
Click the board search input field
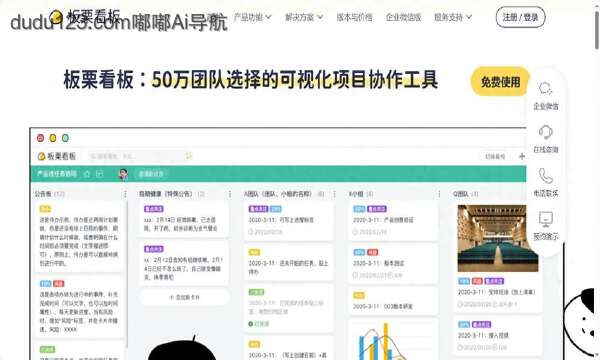coord(140,156)
